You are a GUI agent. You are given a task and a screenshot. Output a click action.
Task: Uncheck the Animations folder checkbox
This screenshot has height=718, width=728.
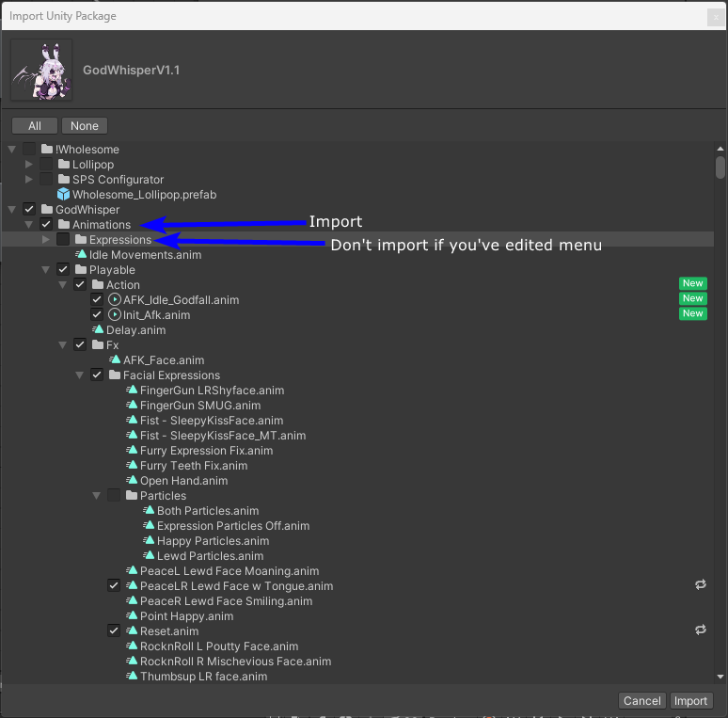46,224
